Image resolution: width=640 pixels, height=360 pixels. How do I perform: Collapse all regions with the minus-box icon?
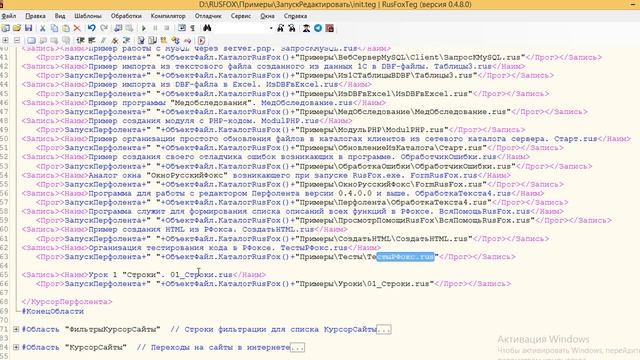click(x=17, y=40)
